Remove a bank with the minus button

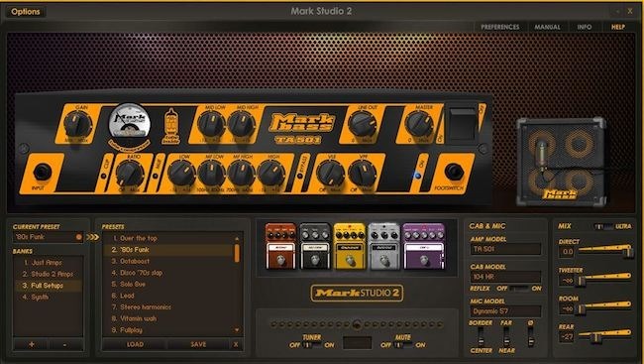point(64,345)
